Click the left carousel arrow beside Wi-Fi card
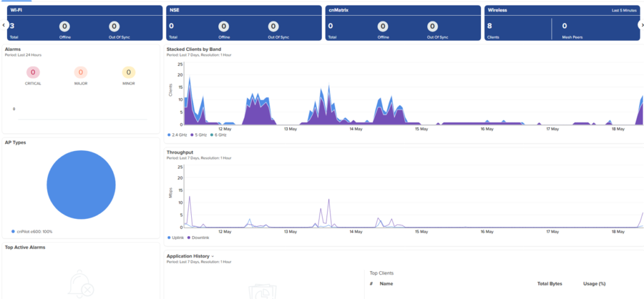The width and height of the screenshot is (644, 299). (3, 25)
